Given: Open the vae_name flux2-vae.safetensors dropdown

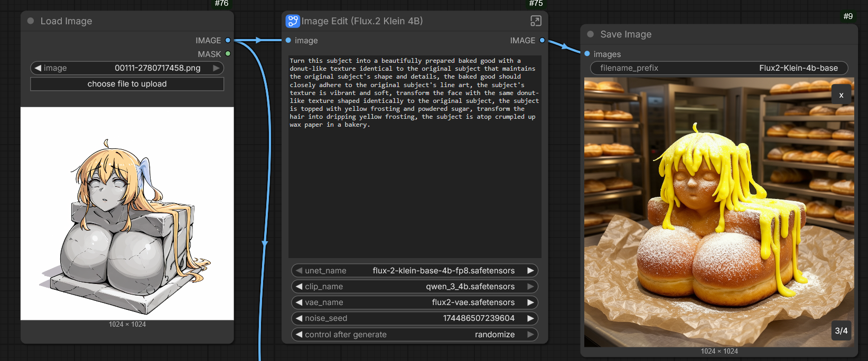Looking at the screenshot, I should coord(415,302).
